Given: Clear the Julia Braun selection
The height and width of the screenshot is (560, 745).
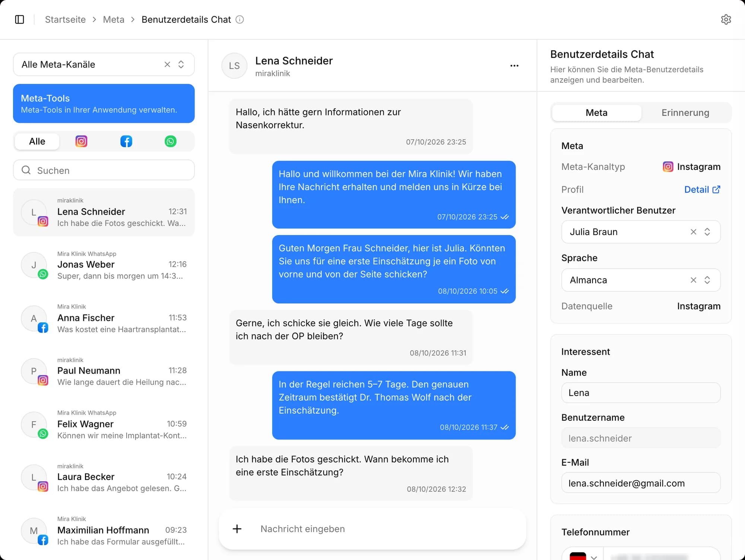Looking at the screenshot, I should (x=693, y=232).
